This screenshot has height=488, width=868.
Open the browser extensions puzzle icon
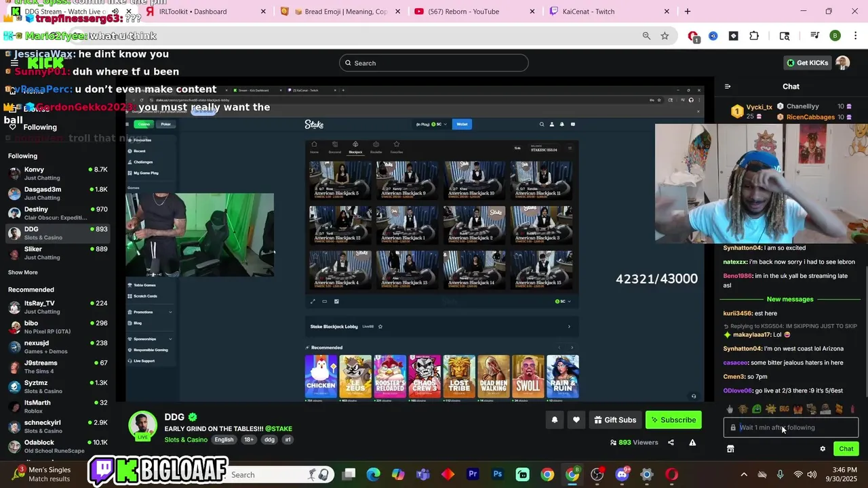pos(754,36)
